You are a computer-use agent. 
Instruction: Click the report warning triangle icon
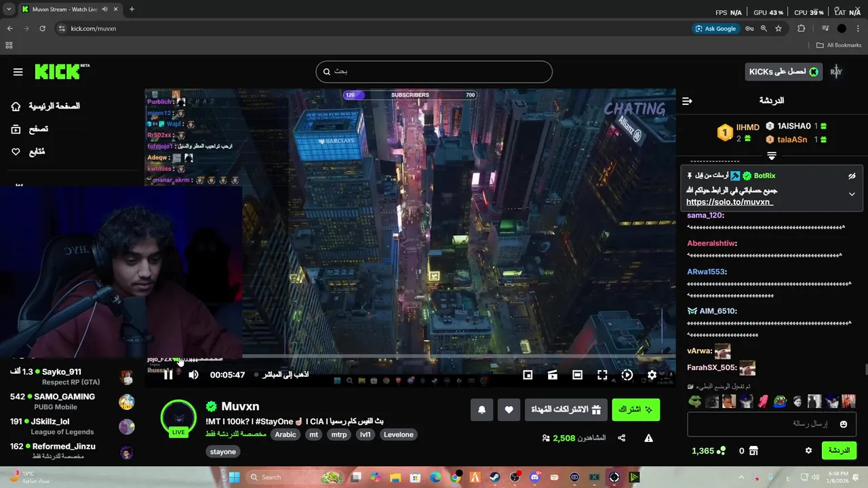pos(648,438)
